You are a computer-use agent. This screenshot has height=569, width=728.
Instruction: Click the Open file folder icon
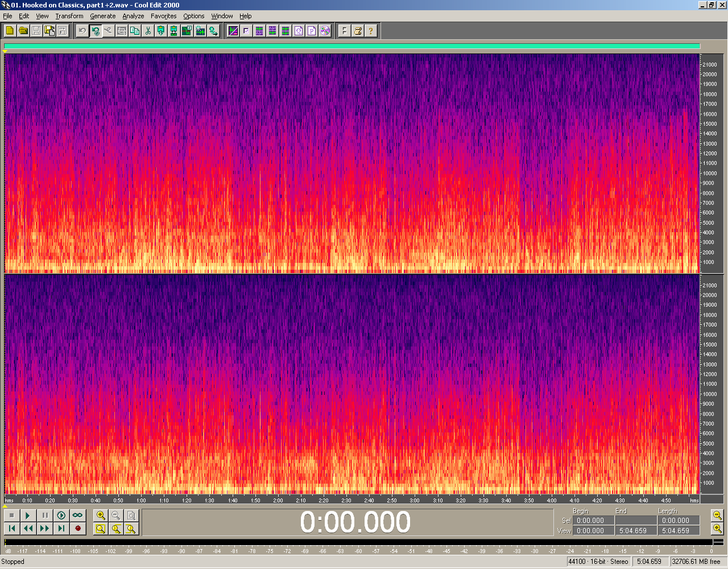[23, 31]
